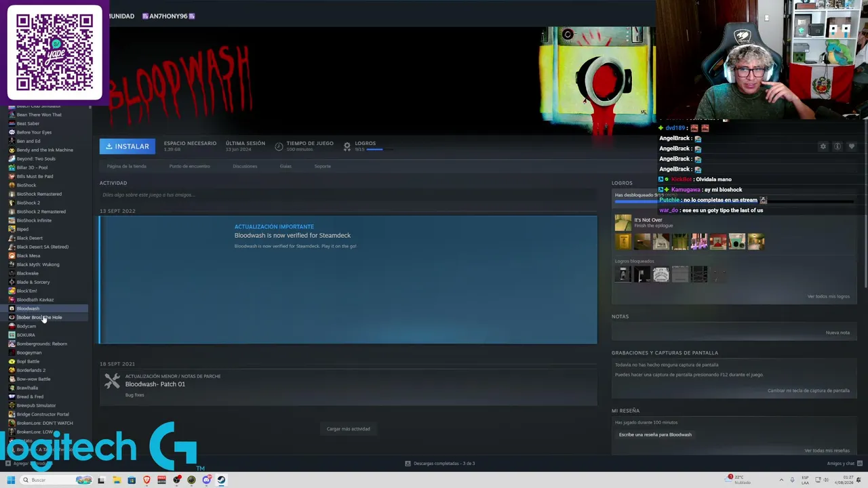Select Beyond: Two Souls in the list
This screenshot has height=488, width=868.
point(36,159)
